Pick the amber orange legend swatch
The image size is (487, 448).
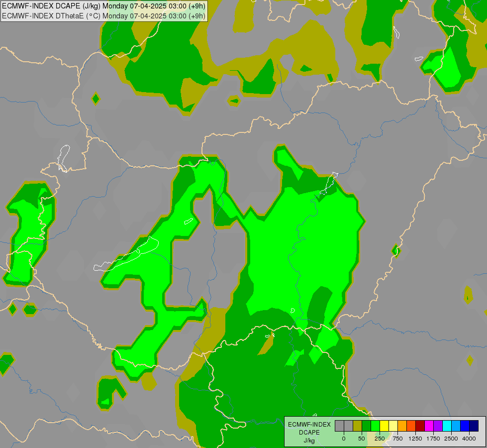tap(402, 426)
